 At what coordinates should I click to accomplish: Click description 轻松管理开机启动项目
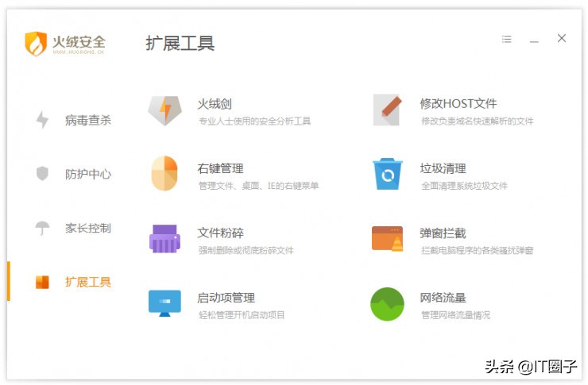point(242,315)
